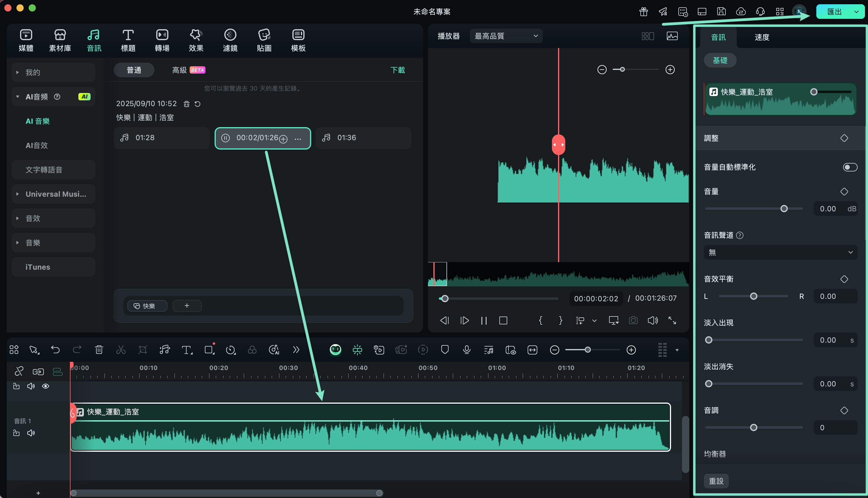
Task: Expand the 音效 sidebar section
Action: point(17,218)
